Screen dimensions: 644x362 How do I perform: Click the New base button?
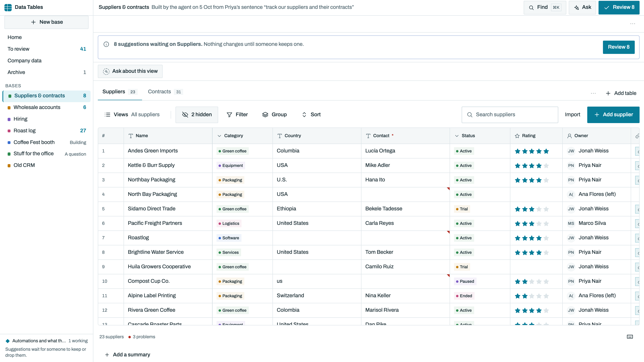46,22
